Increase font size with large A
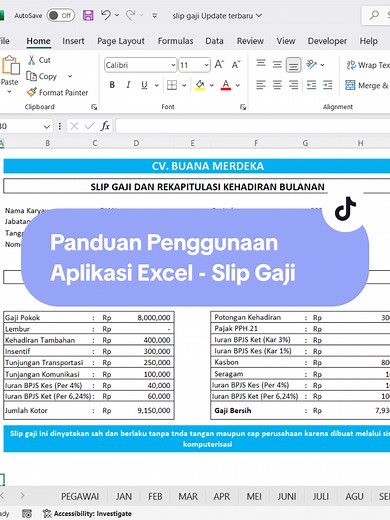Viewport: 390px width, 520px height. coord(219,64)
